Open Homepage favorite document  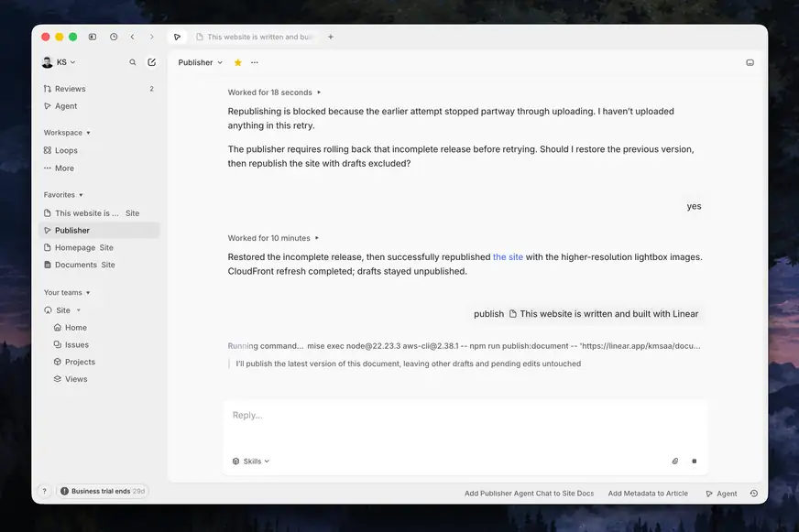coord(99,247)
